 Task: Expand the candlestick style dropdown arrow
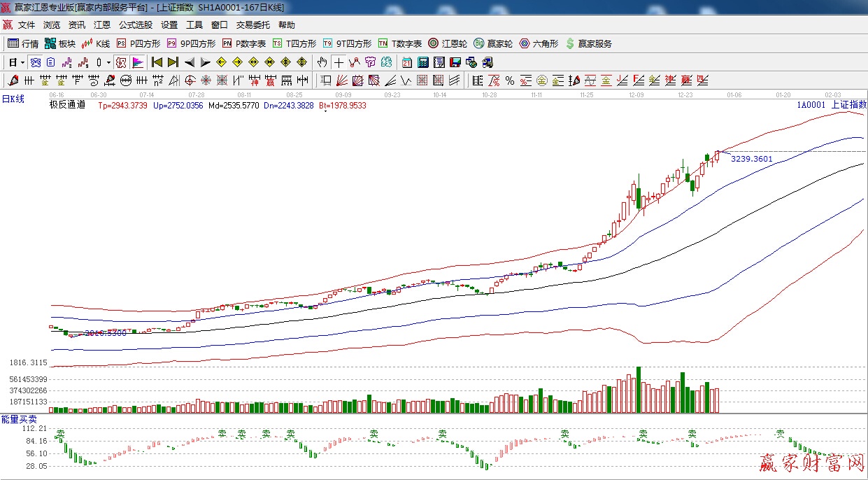coord(108,62)
